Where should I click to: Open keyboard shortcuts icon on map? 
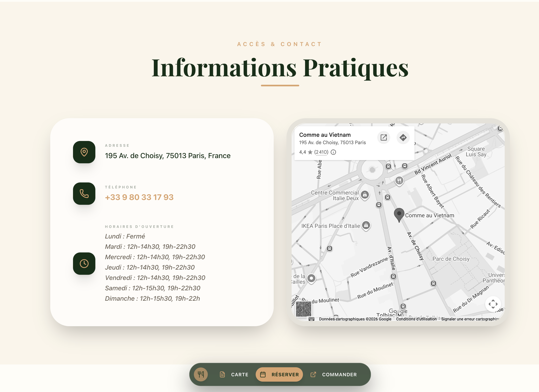311,319
